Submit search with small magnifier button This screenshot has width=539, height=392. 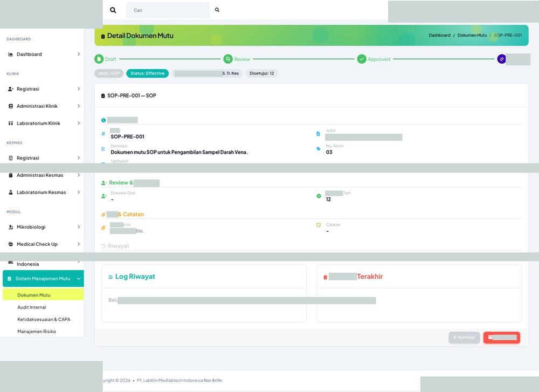217,10
